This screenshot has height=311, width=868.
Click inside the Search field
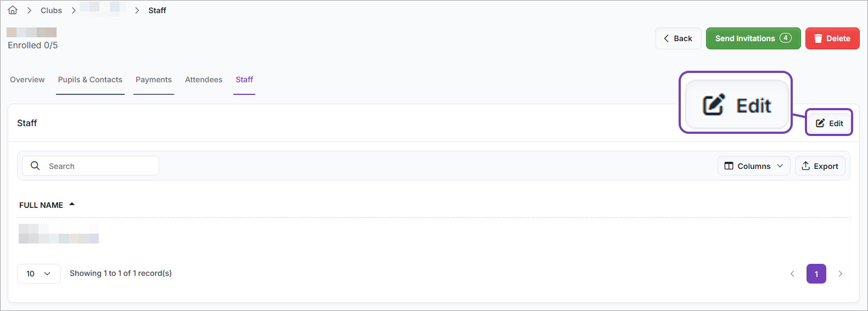tap(91, 166)
